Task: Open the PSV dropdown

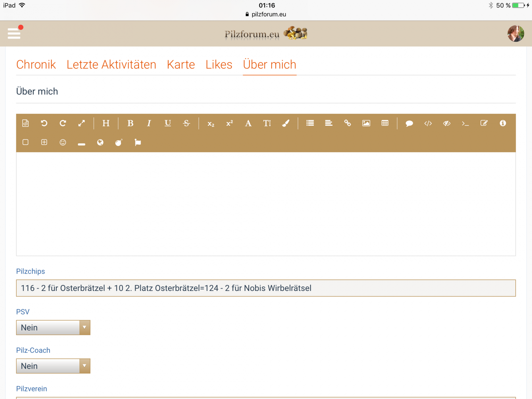Action: tap(53, 328)
